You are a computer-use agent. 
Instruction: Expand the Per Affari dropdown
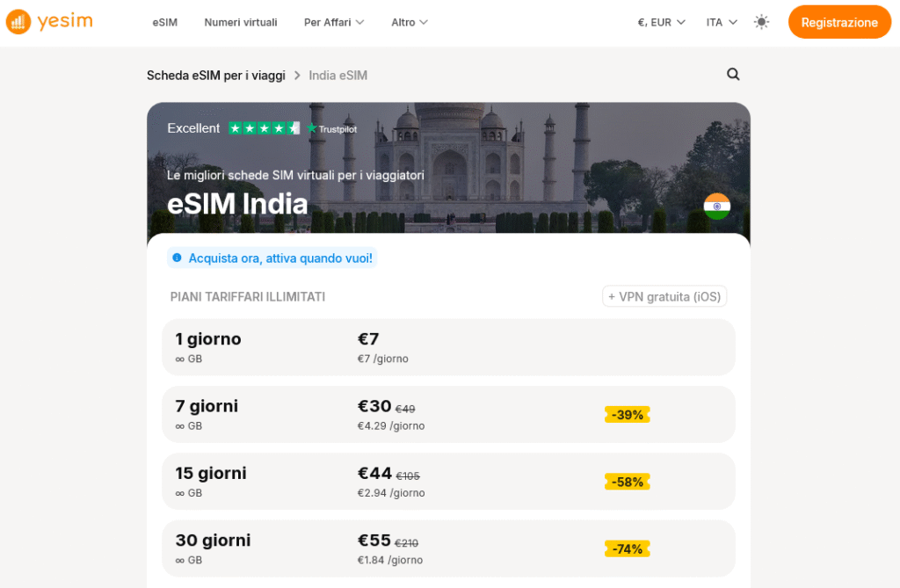334,22
